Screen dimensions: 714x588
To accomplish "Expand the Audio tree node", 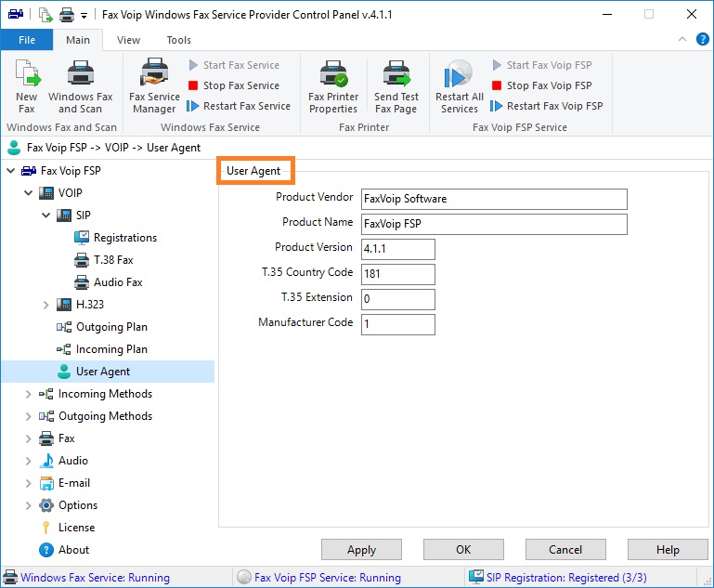I will coord(28,461).
